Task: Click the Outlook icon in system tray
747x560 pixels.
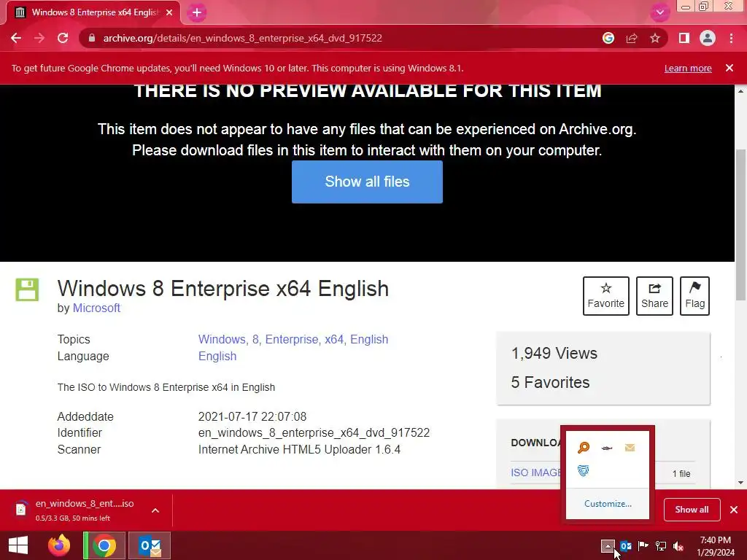Action: [625, 546]
